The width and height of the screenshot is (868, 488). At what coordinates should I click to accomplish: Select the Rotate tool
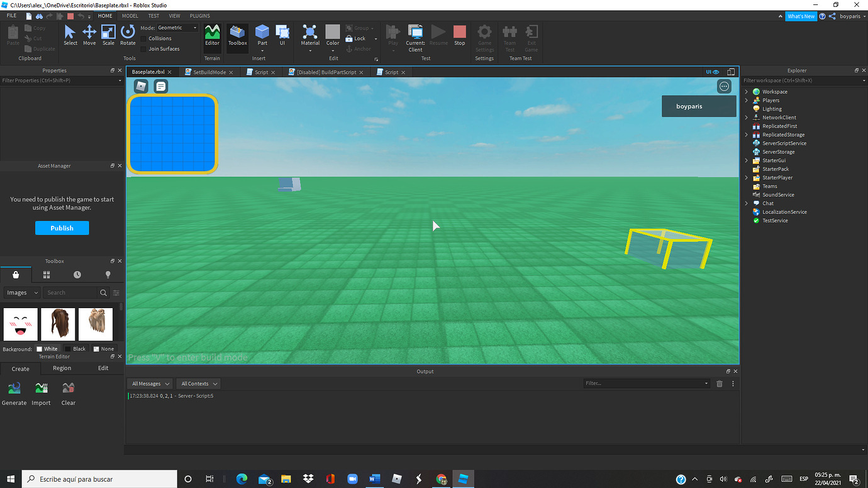point(128,35)
